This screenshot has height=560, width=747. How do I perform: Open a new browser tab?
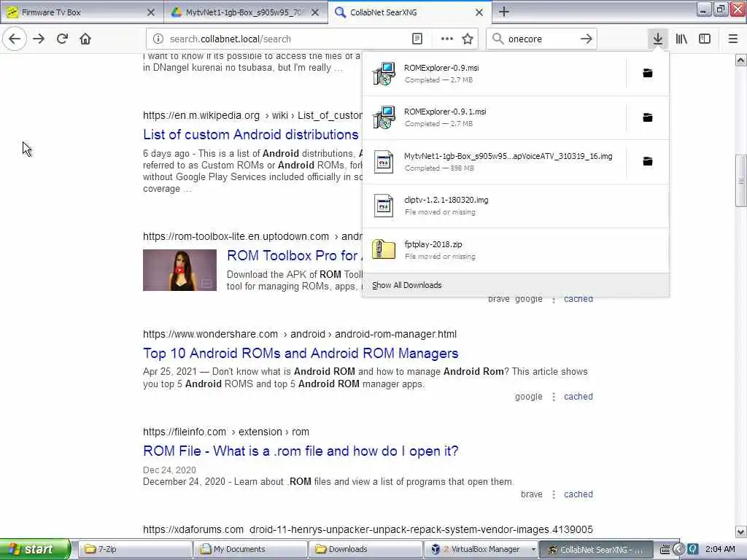coord(504,12)
